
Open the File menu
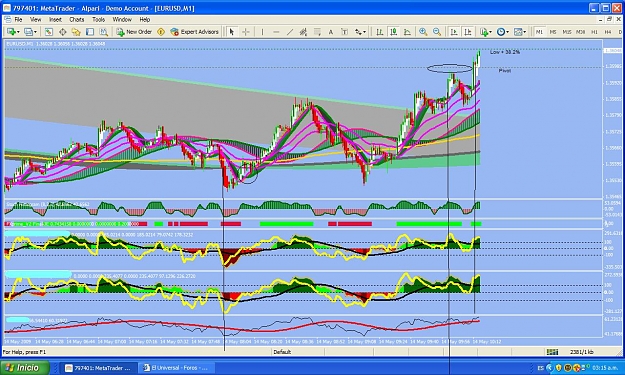click(x=18, y=20)
